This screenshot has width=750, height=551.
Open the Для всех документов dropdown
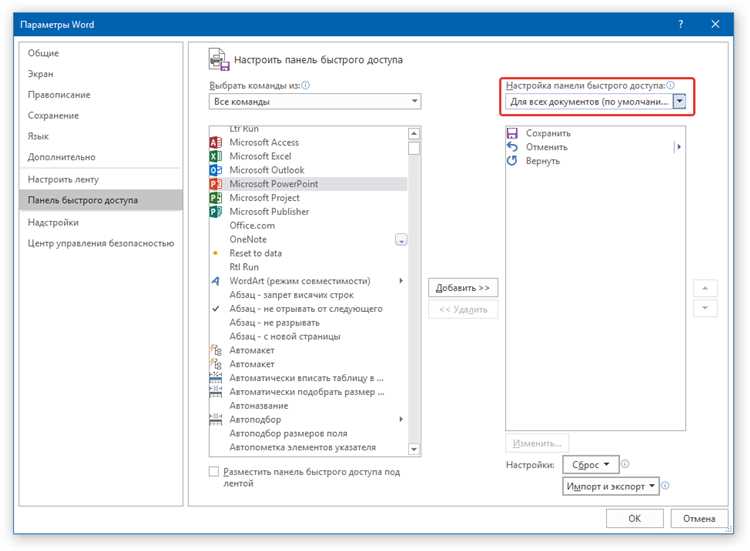coord(595,101)
